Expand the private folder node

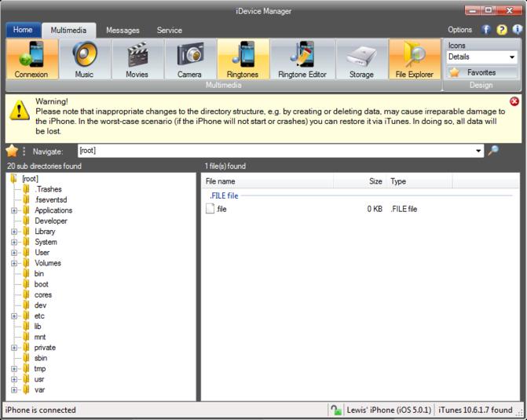[14, 348]
